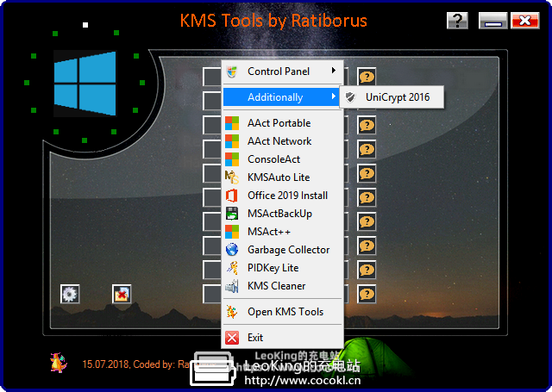Click the Garbage Collector globe icon

pyautogui.click(x=232, y=250)
